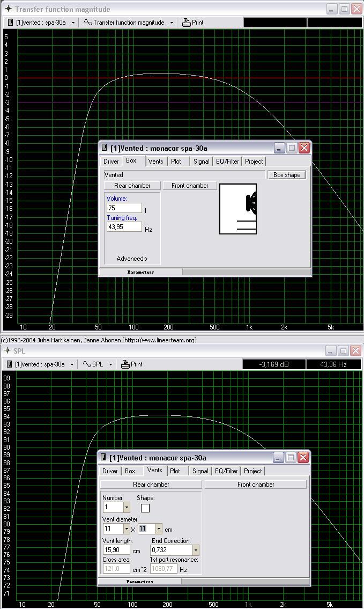Open Plot tab in lower dialog
This screenshot has width=364, height=609.
tap(175, 471)
